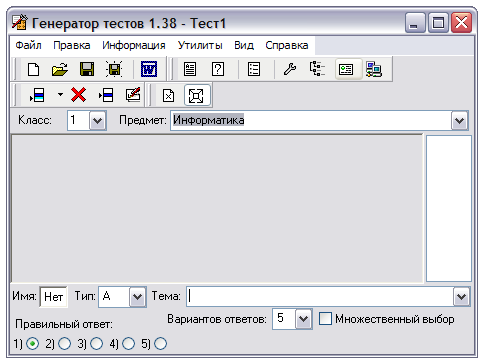Image resolution: width=485 pixels, height=363 pixels.
Task: Save the test with floppy disk icon
Action: (x=87, y=70)
